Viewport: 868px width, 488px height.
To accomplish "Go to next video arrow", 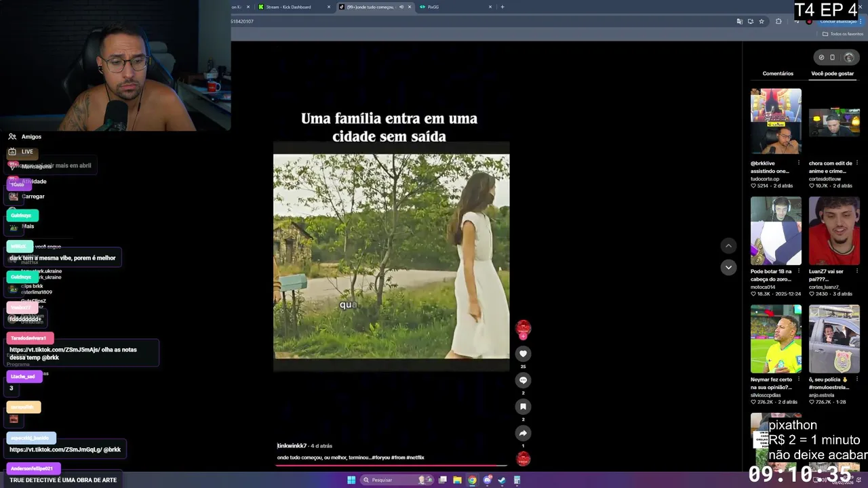I will (x=728, y=267).
